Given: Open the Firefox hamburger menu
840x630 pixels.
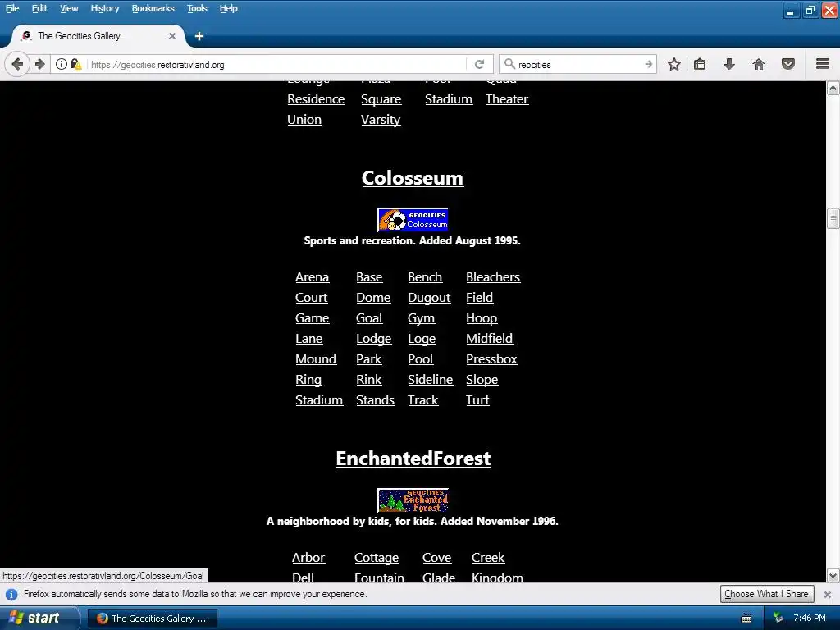Looking at the screenshot, I should [823, 64].
